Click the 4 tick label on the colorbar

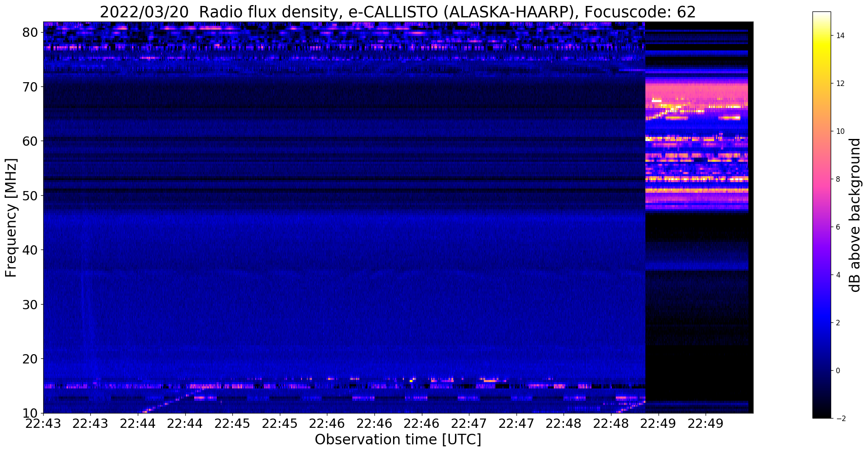pos(838,275)
